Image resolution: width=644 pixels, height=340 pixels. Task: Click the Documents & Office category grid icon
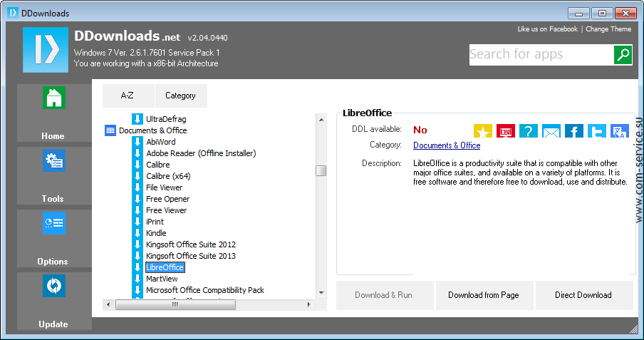point(110,130)
